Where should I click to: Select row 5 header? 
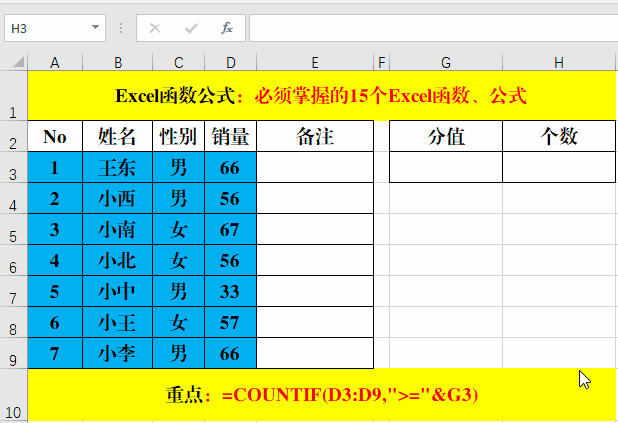click(x=13, y=229)
